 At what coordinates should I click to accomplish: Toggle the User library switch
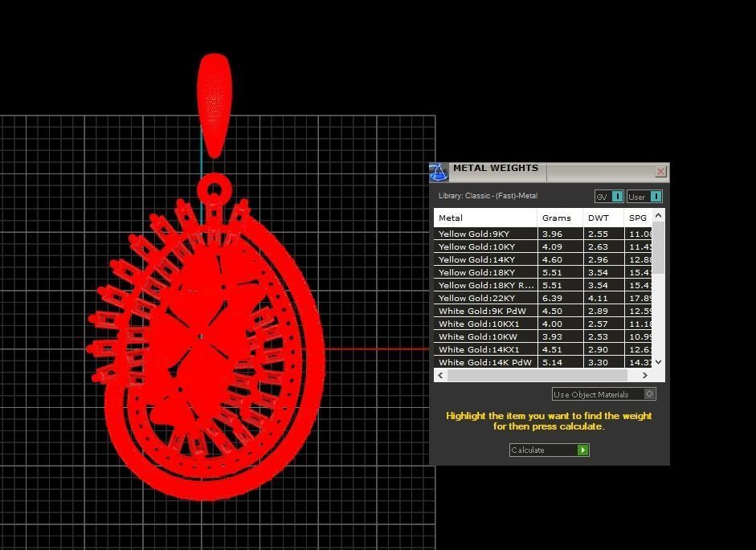pos(644,197)
